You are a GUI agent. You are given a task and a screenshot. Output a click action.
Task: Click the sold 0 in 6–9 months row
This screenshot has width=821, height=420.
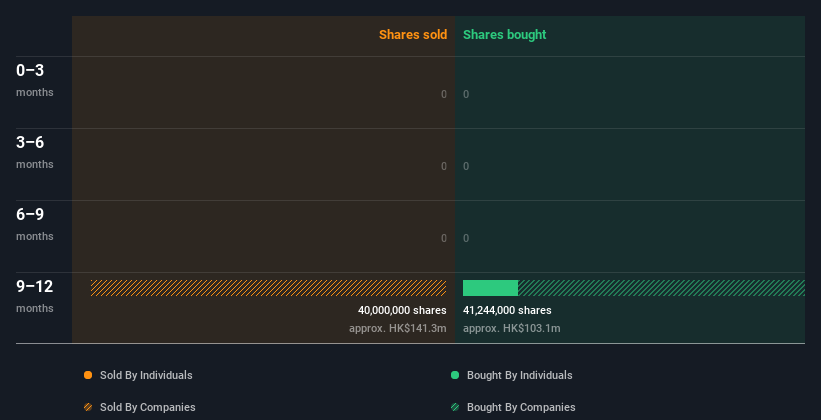click(444, 238)
